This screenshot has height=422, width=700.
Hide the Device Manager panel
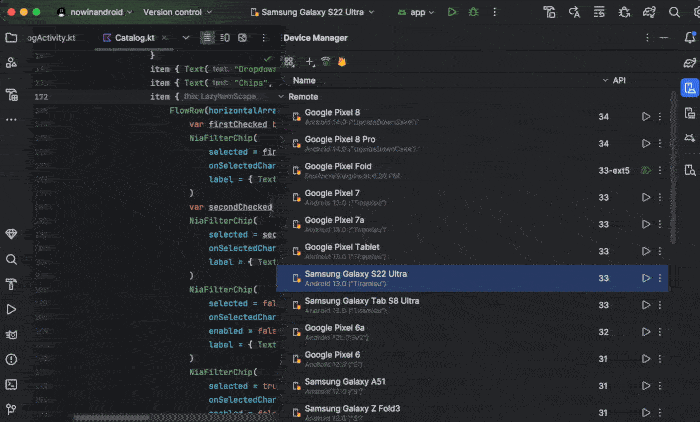(664, 38)
